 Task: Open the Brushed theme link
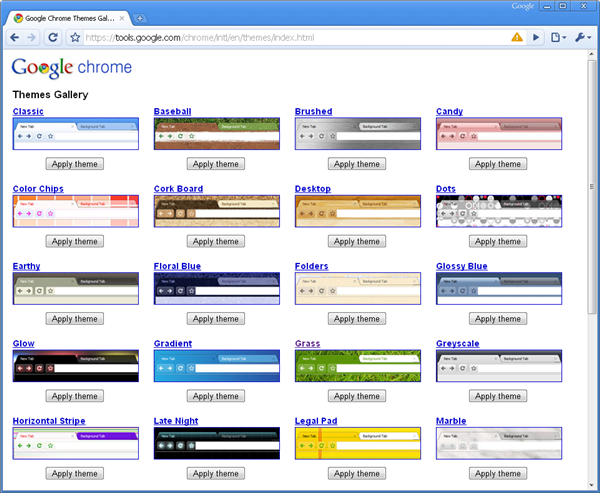pyautogui.click(x=313, y=111)
